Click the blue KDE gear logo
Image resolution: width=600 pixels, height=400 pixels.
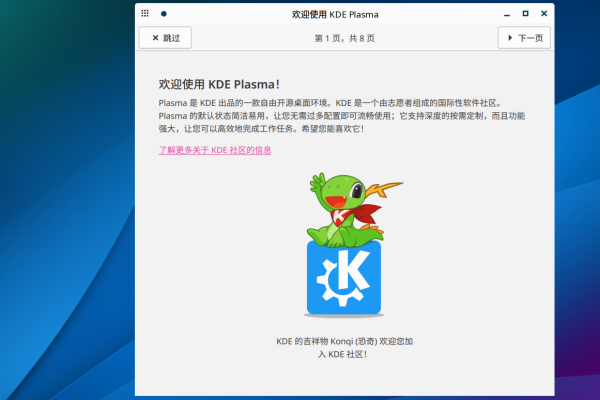point(343,278)
